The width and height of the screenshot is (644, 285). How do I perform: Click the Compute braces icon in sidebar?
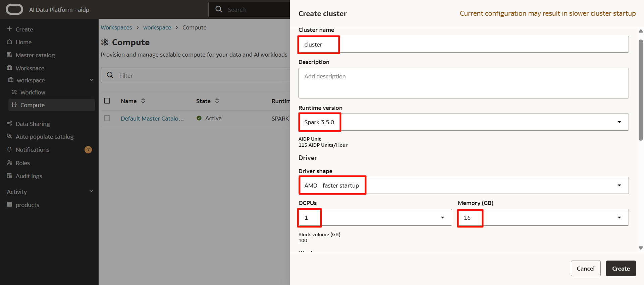coord(14,105)
